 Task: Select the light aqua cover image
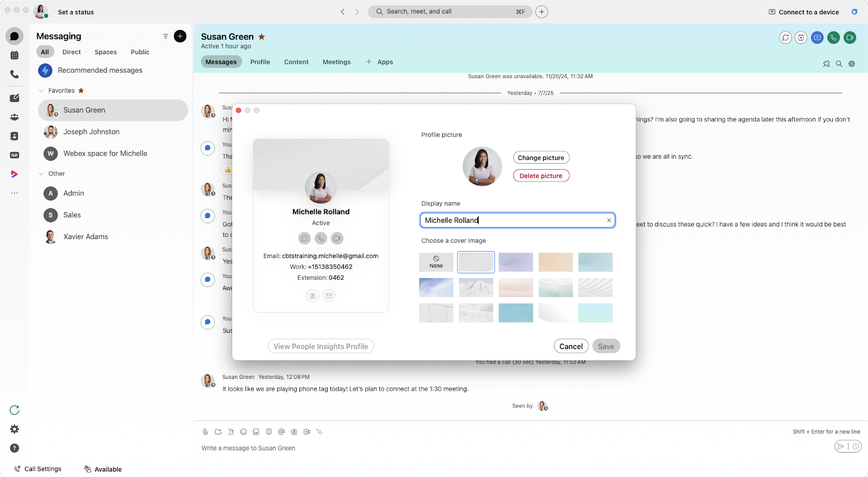click(x=596, y=313)
